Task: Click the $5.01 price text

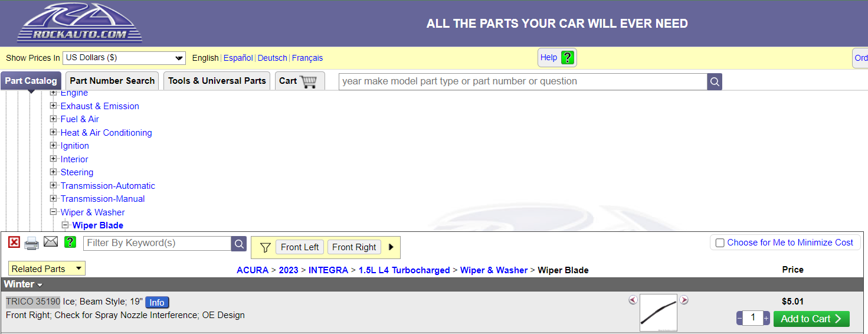Action: click(x=793, y=302)
